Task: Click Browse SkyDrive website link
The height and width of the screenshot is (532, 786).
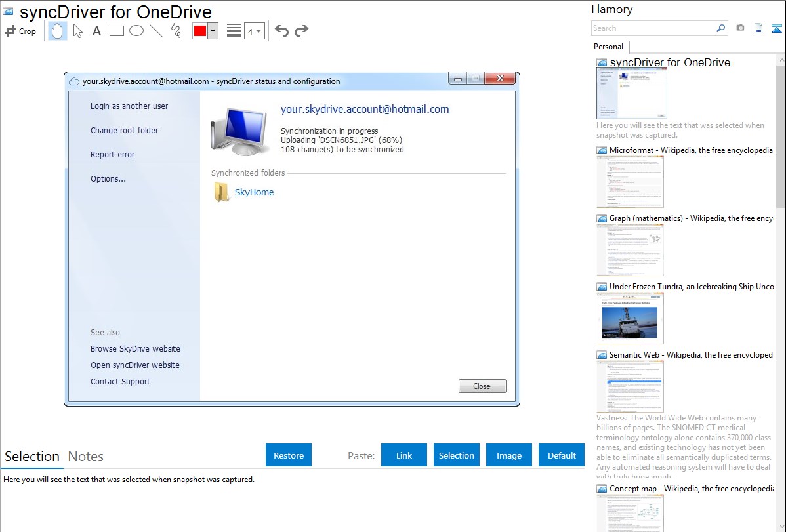Action: tap(135, 348)
